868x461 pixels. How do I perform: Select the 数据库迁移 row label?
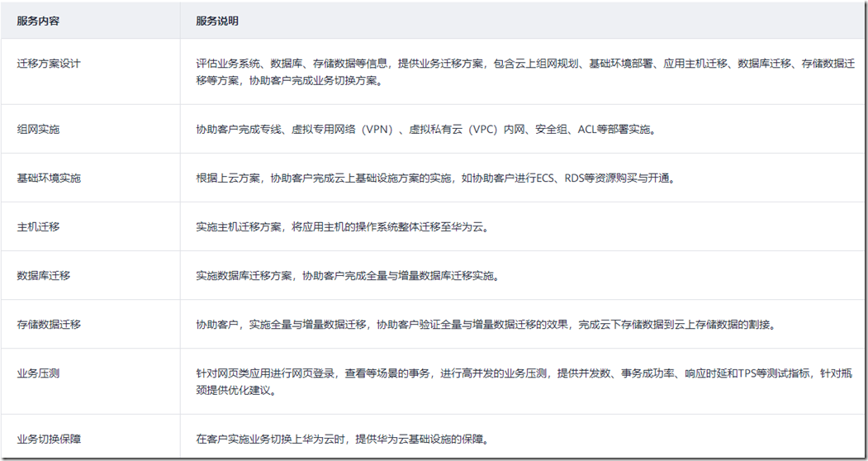tap(44, 275)
